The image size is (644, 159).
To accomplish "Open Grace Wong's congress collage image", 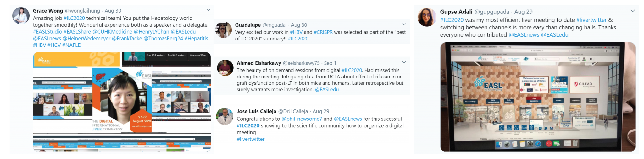I will (x=122, y=102).
